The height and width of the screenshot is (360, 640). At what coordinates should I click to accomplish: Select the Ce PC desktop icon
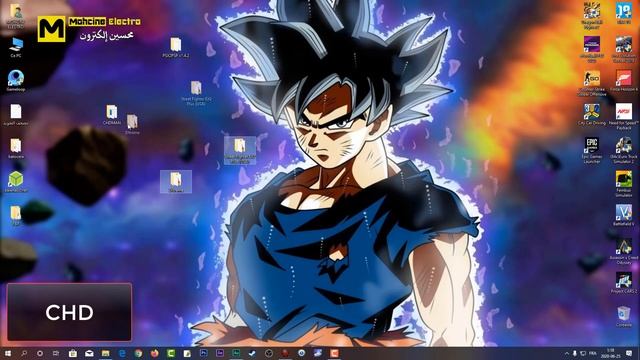(x=16, y=47)
